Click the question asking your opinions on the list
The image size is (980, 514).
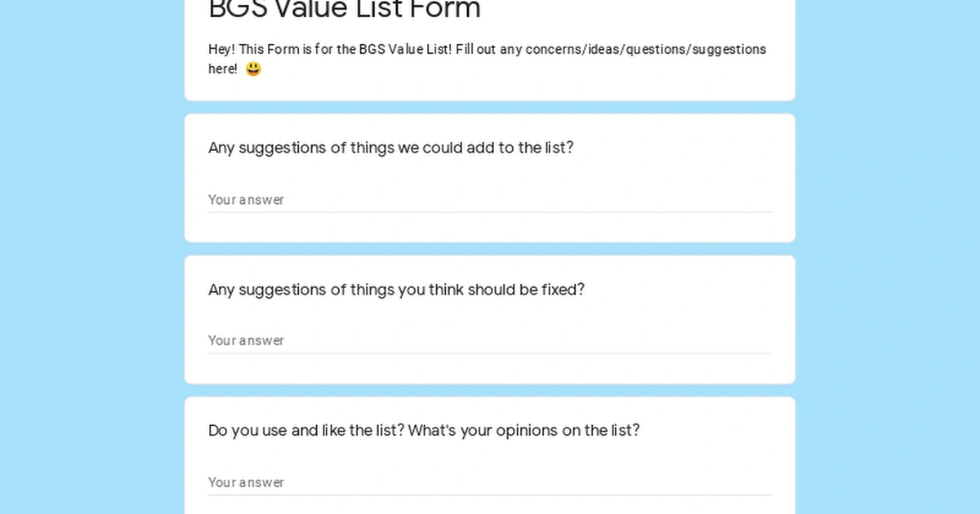point(424,430)
